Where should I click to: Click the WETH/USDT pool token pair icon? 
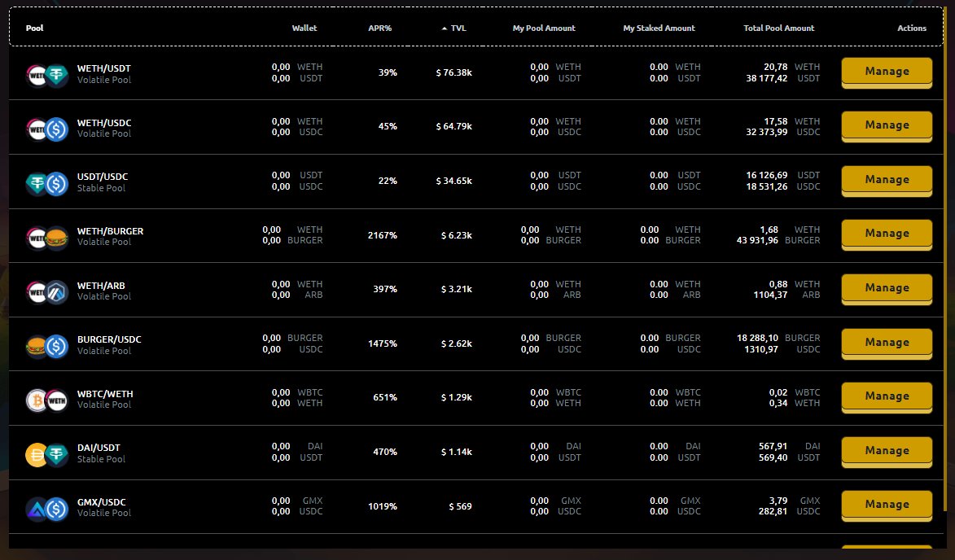47,76
